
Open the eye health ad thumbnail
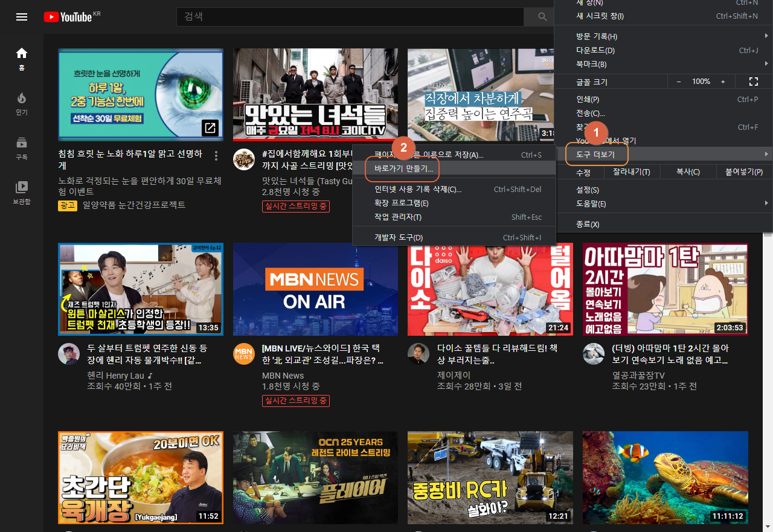point(141,95)
